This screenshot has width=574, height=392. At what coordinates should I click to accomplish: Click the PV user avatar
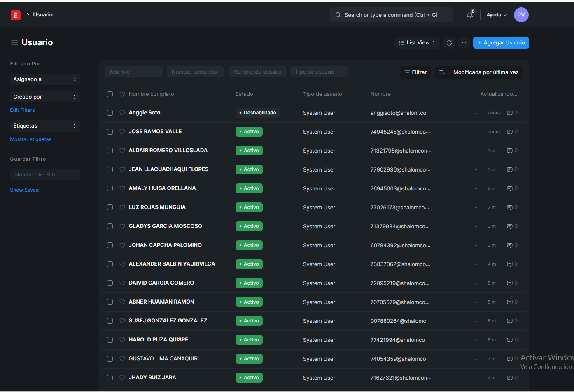click(x=521, y=15)
